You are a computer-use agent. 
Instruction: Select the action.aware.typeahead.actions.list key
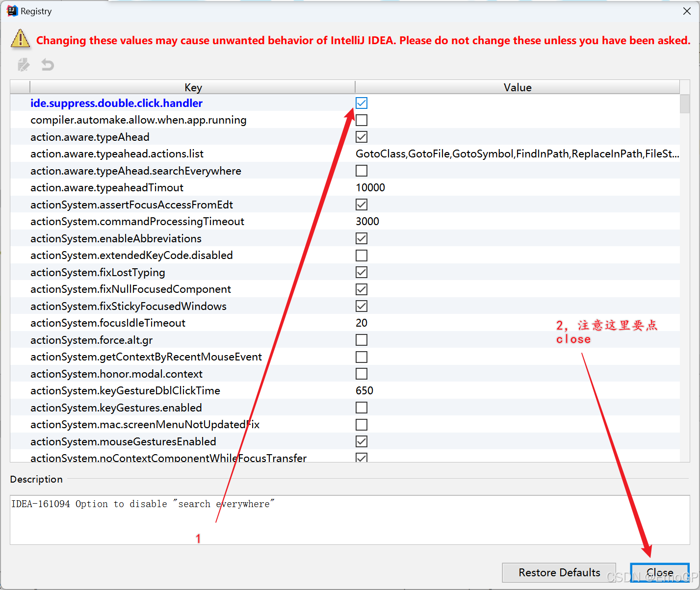117,154
